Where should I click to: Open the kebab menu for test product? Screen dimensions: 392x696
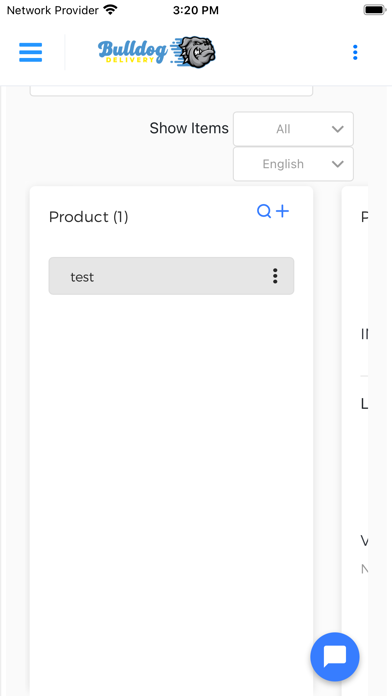point(275,276)
